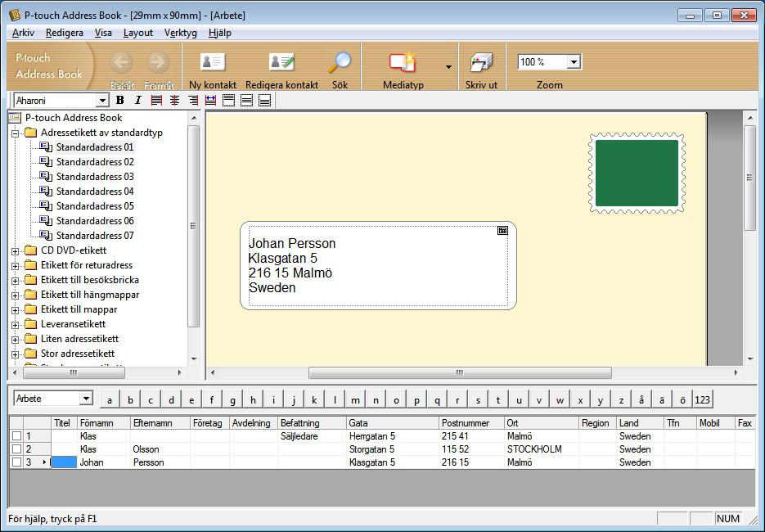This screenshot has height=532, width=765.
Task: Expand Etikett till hängmappar folder
Action: [15, 295]
